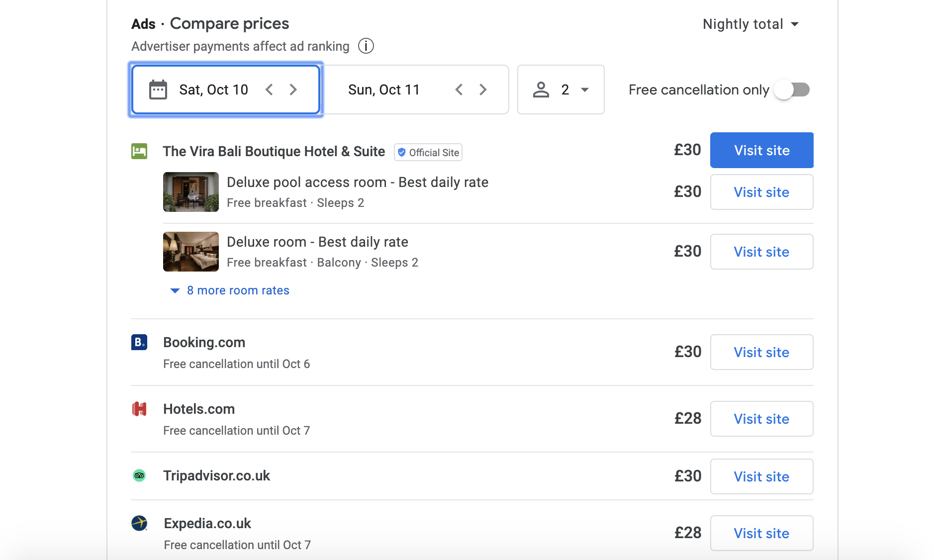Expand 8 more room rates
Screen dimensions: 934x560
pos(230,290)
